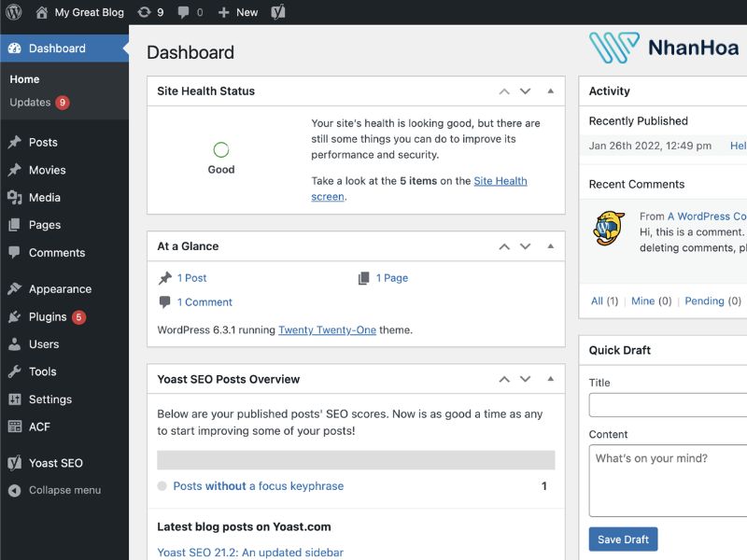The width and height of the screenshot is (747, 560).
Task: Open Settings menu label in sidebar
Action: 50,399
